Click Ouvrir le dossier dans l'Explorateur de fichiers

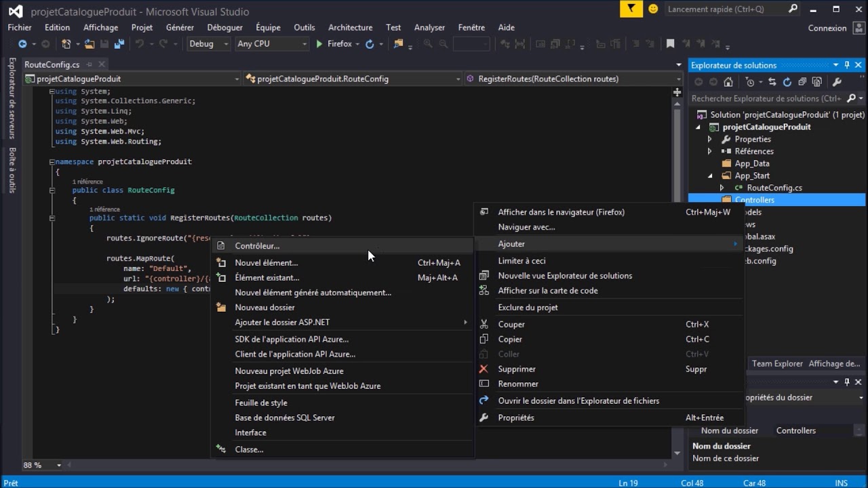(x=610, y=401)
